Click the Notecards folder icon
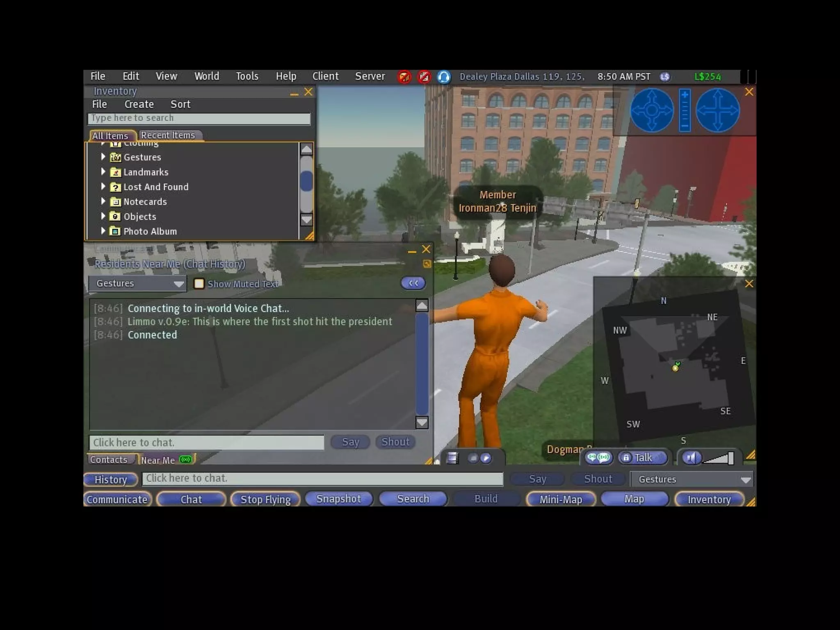840x630 pixels. [x=116, y=202]
